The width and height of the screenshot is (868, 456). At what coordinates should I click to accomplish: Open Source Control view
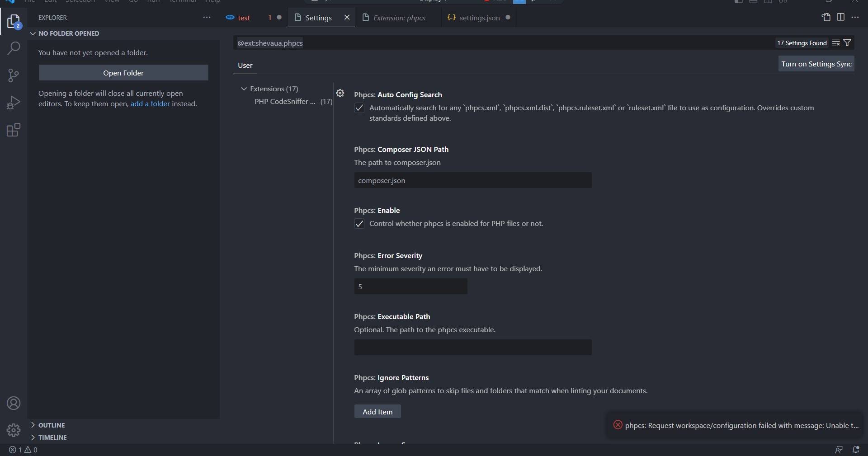coord(14,75)
